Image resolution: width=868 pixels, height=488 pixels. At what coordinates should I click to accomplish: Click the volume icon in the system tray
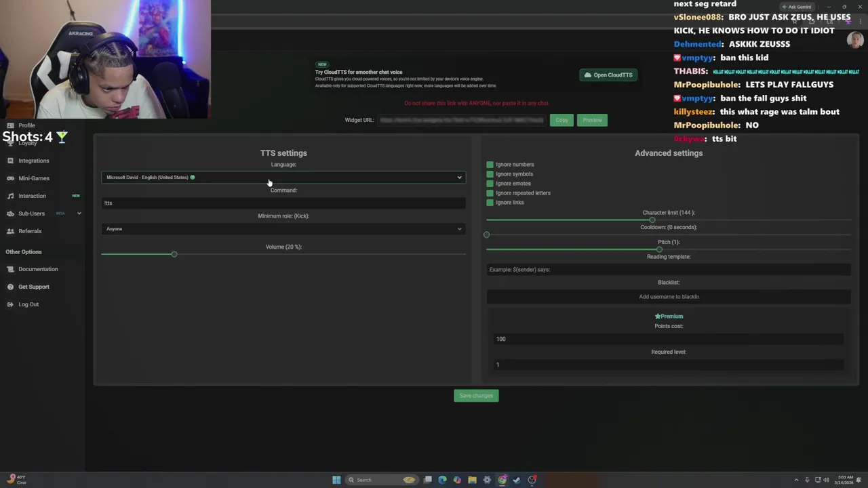[826, 480]
